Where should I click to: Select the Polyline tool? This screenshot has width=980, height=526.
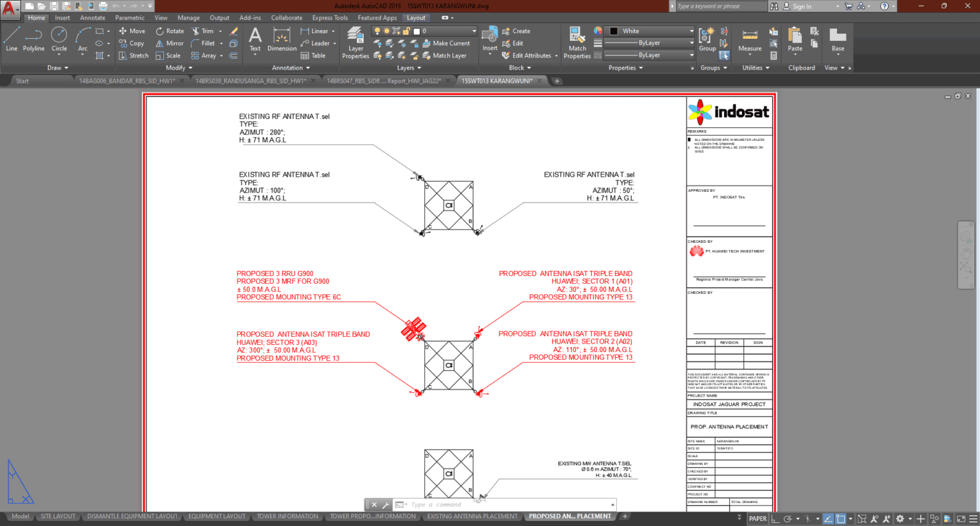tap(33, 43)
